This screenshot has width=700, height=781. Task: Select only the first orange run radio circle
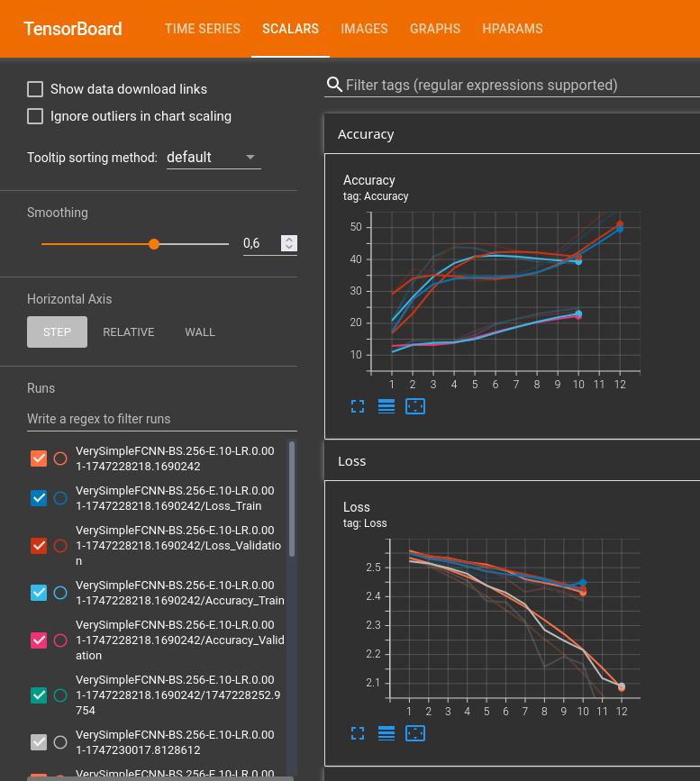pos(60,459)
